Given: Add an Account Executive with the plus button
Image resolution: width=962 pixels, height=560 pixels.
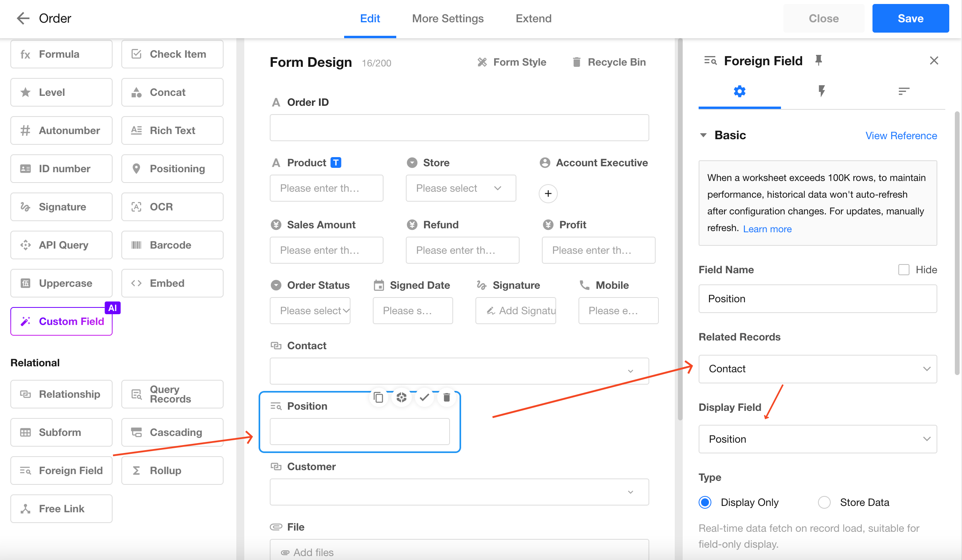Looking at the screenshot, I should tap(548, 194).
